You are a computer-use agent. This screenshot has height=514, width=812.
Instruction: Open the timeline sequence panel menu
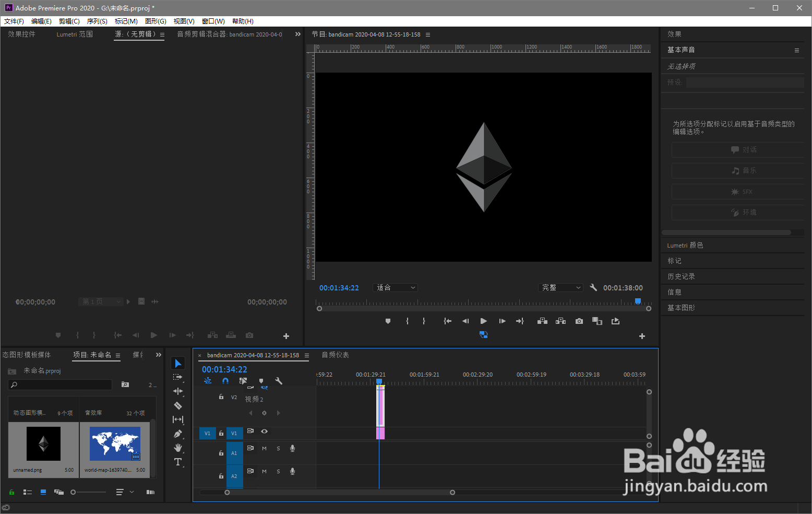click(307, 355)
